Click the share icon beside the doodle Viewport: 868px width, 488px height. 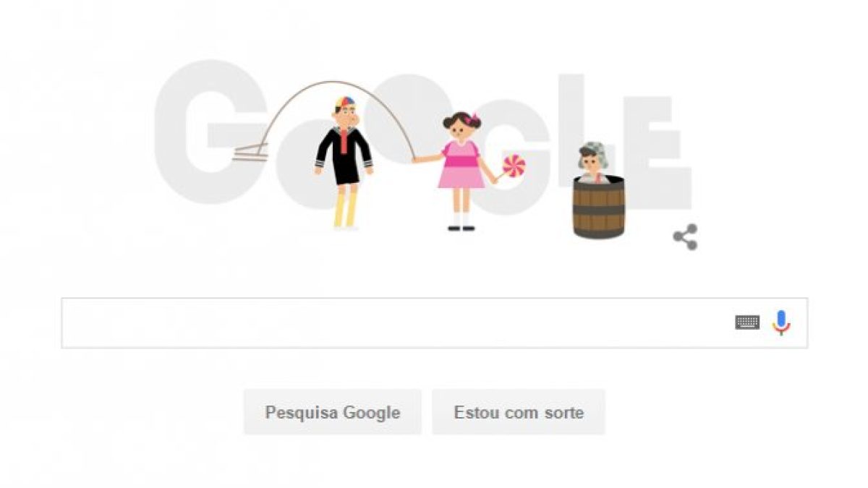pos(685,237)
